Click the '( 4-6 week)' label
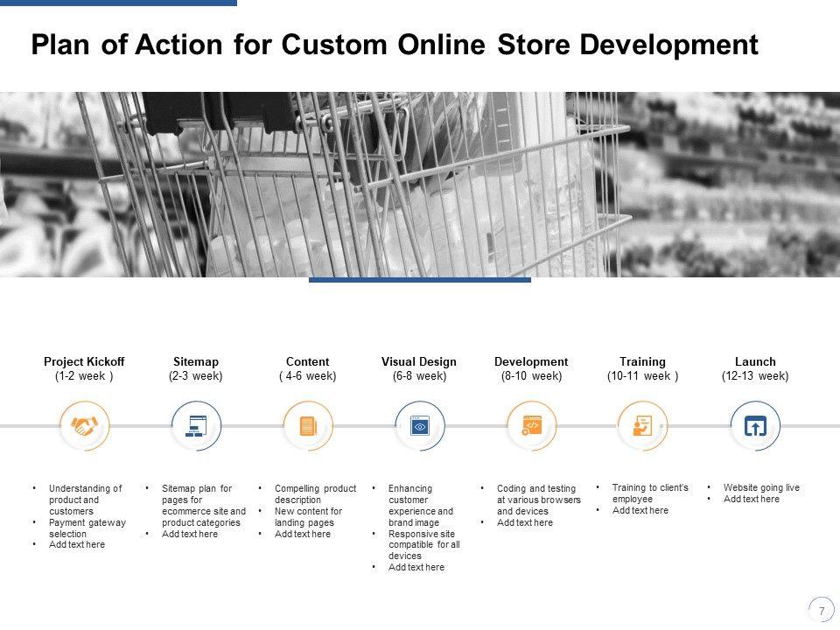Viewport: 840px width, 630px height. coord(307,376)
